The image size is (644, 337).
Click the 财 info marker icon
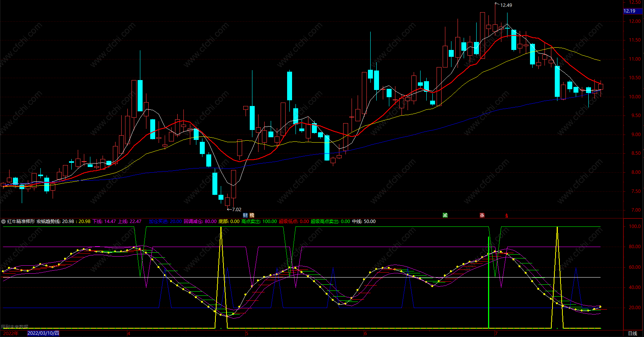pyautogui.click(x=245, y=215)
